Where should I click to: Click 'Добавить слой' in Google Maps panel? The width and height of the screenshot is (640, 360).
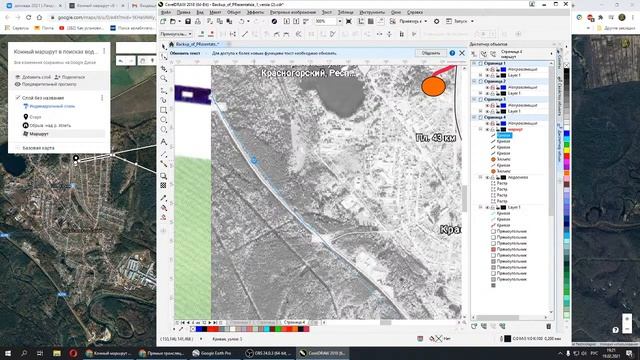[x=33, y=77]
